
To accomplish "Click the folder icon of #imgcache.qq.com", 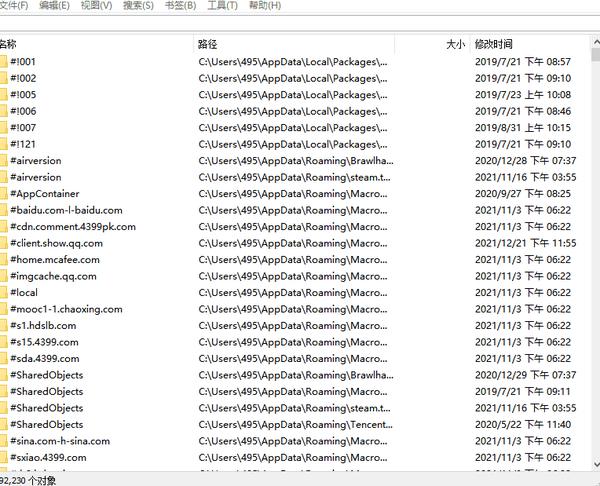I will pyautogui.click(x=3, y=276).
